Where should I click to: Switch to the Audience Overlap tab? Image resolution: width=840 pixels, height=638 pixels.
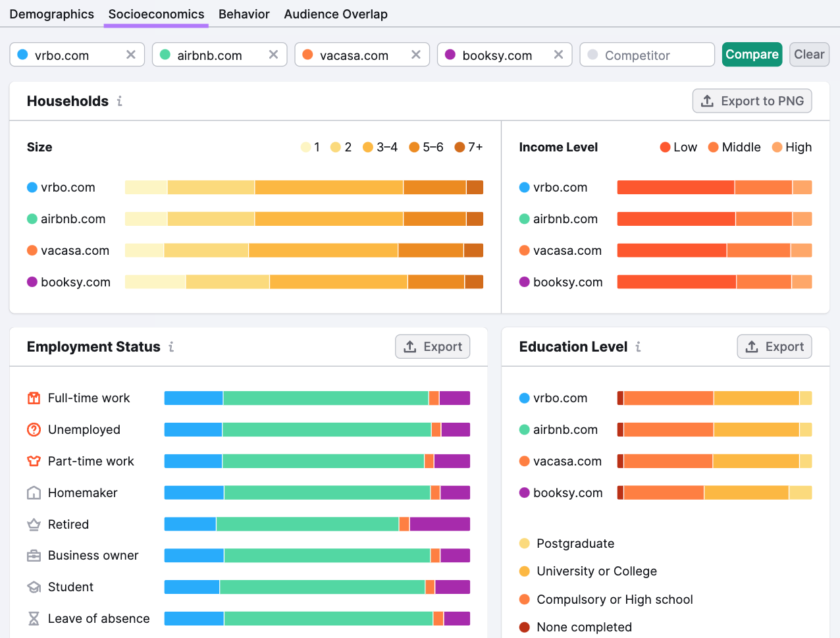[336, 14]
